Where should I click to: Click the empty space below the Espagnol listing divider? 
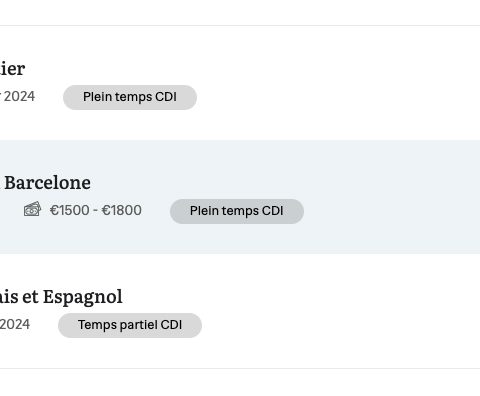point(240,383)
